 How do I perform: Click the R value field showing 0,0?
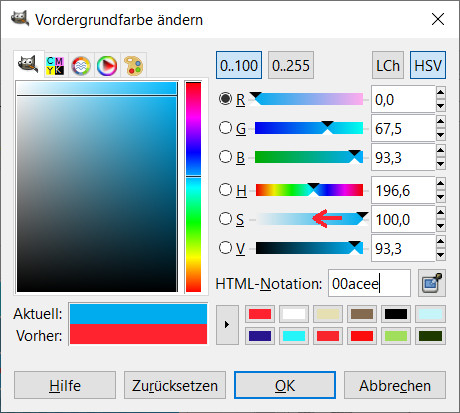coord(403,99)
